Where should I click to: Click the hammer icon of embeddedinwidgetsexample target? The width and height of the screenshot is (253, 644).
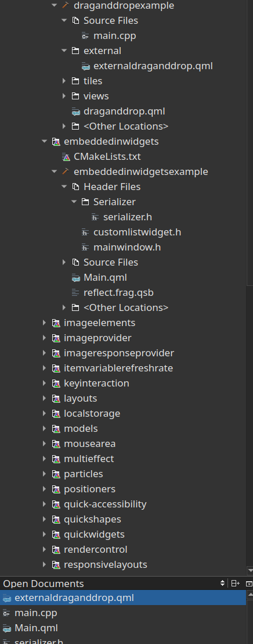tap(66, 171)
